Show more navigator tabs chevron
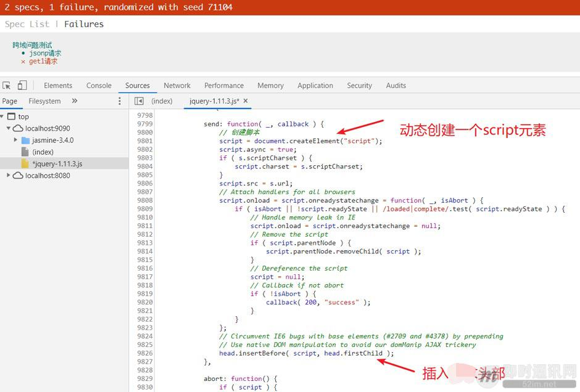580x392 pixels. point(74,101)
